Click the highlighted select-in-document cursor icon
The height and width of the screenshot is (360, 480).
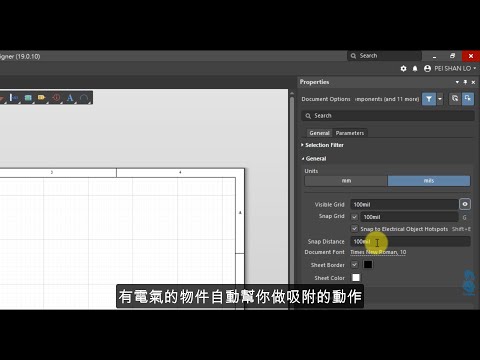coord(468,99)
